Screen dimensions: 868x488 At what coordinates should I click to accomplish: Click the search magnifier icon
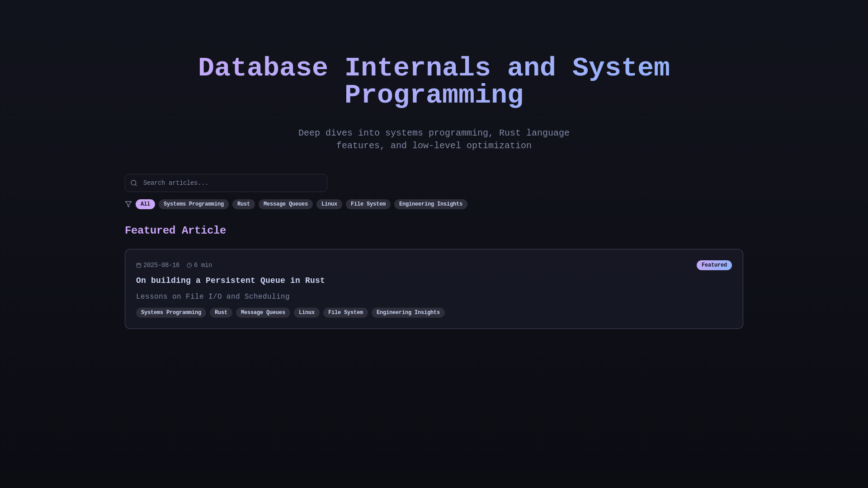[x=134, y=183]
